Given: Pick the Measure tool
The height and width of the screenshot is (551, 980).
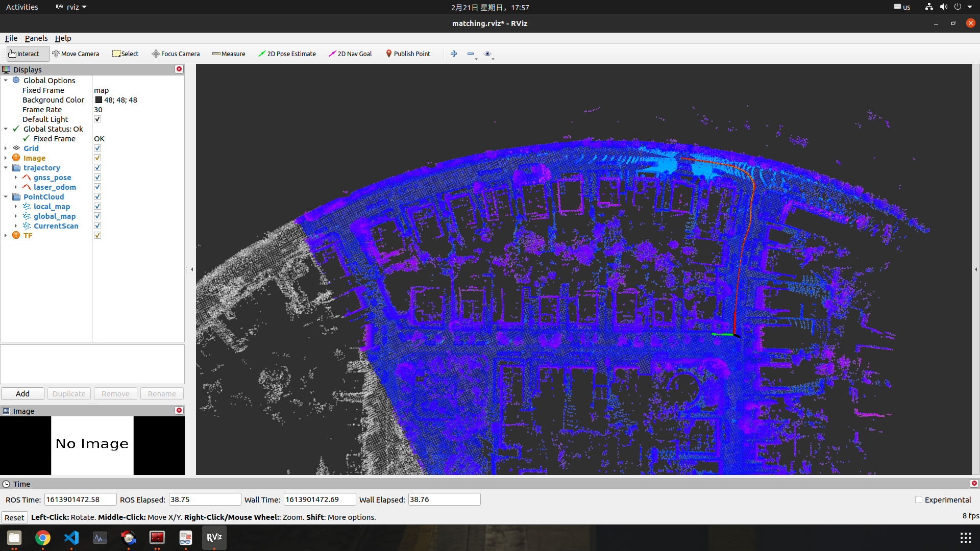Looking at the screenshot, I should [x=229, y=54].
